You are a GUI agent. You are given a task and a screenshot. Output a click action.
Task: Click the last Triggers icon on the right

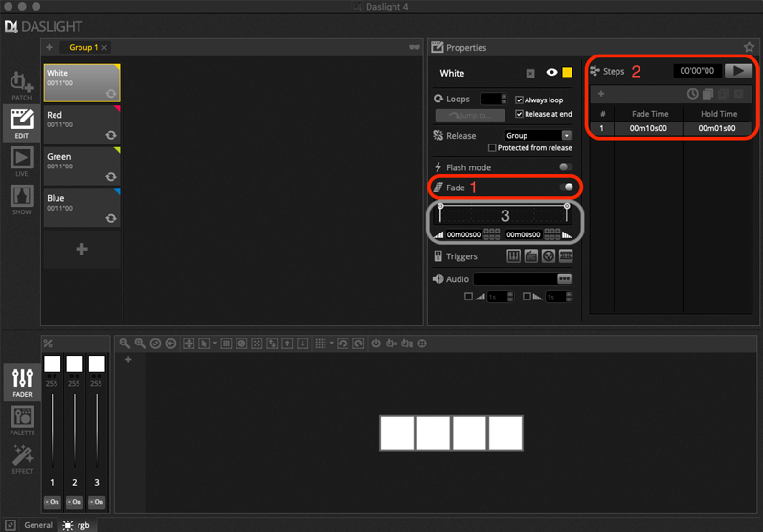(x=566, y=255)
